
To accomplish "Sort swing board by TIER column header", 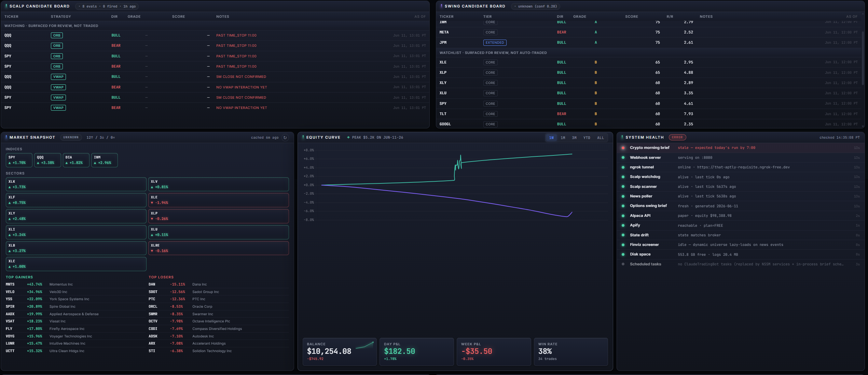I will (487, 16).
